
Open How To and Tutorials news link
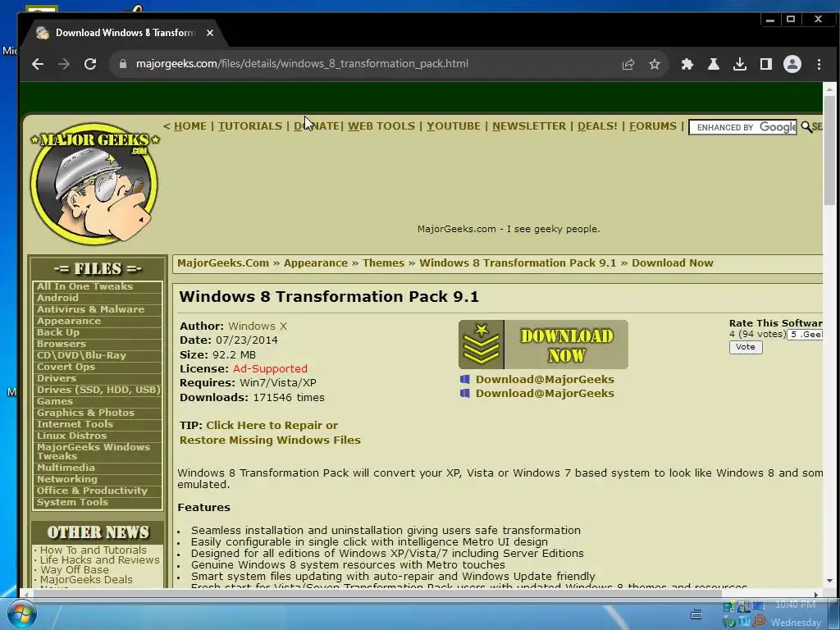pyautogui.click(x=94, y=550)
